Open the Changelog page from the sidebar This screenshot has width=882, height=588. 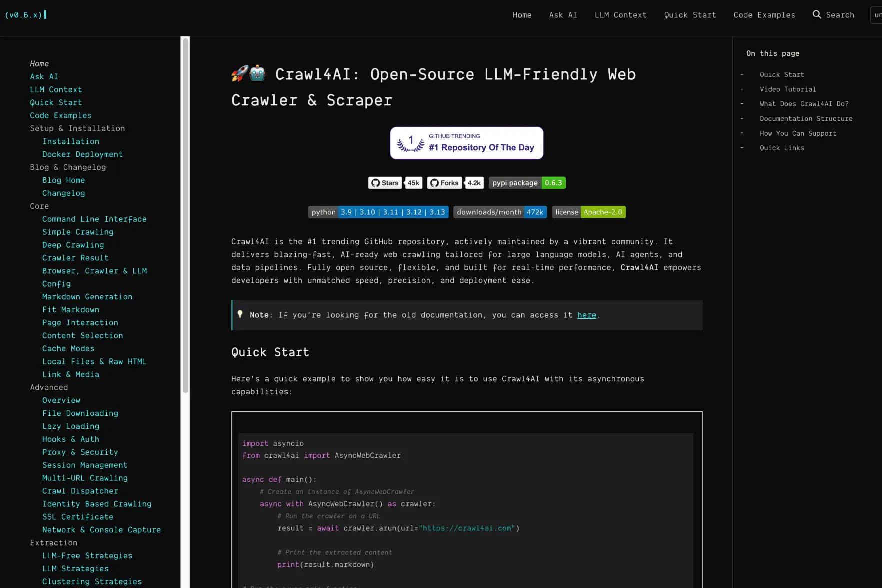(x=63, y=193)
